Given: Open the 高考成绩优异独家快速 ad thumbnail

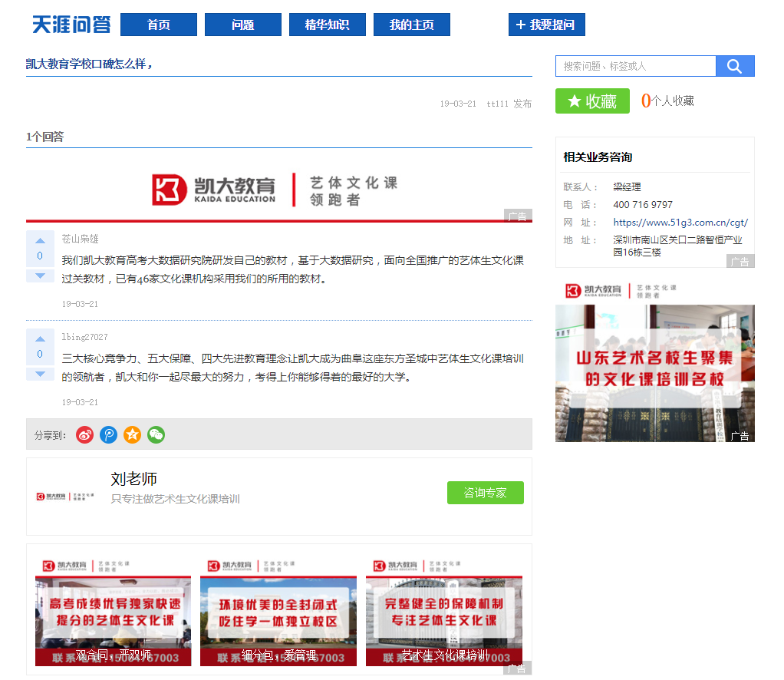Looking at the screenshot, I should click(113, 613).
